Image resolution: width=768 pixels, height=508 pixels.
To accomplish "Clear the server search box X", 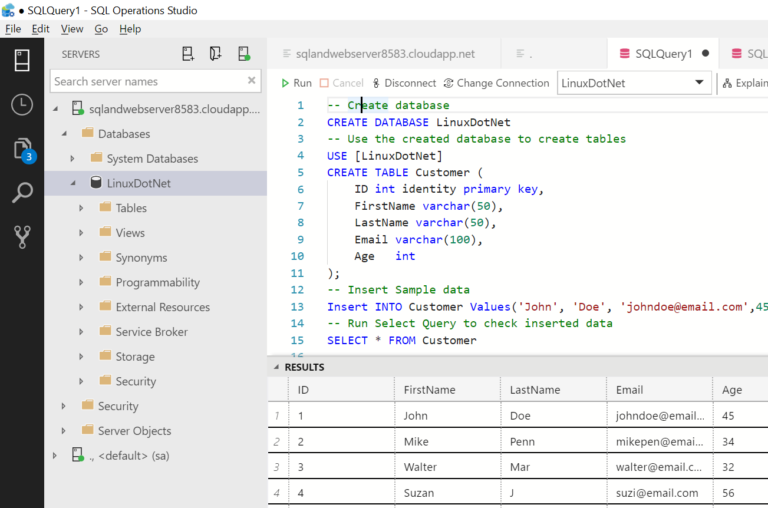I will pos(251,80).
